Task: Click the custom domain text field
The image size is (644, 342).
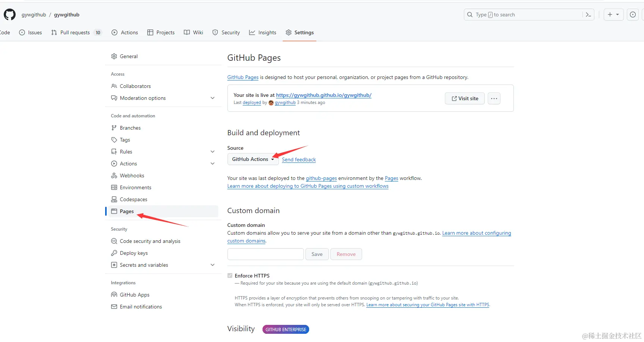Action: [x=266, y=254]
